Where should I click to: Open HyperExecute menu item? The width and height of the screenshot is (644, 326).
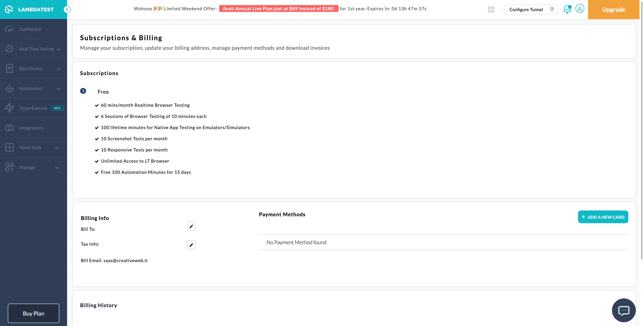tap(34, 108)
